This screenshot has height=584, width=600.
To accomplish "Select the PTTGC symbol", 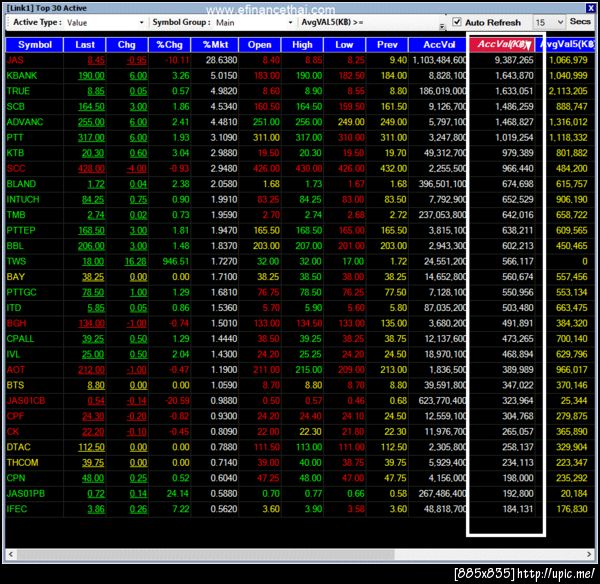I will pyautogui.click(x=21, y=292).
